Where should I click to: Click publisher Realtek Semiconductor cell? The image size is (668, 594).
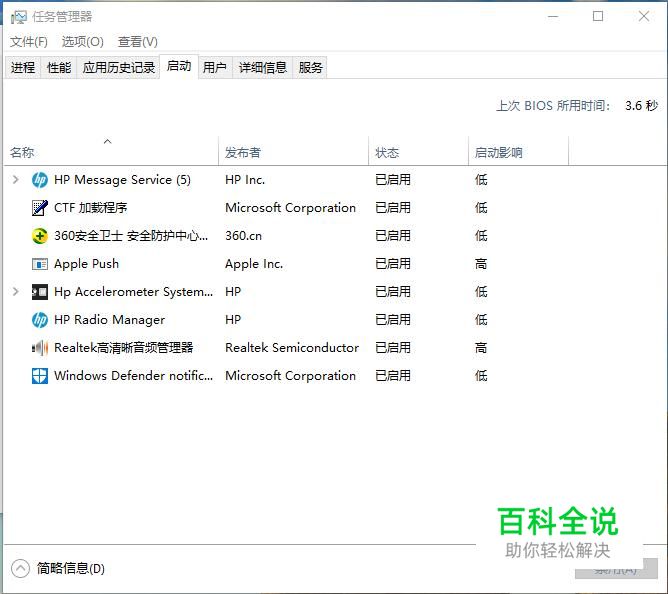click(x=292, y=348)
